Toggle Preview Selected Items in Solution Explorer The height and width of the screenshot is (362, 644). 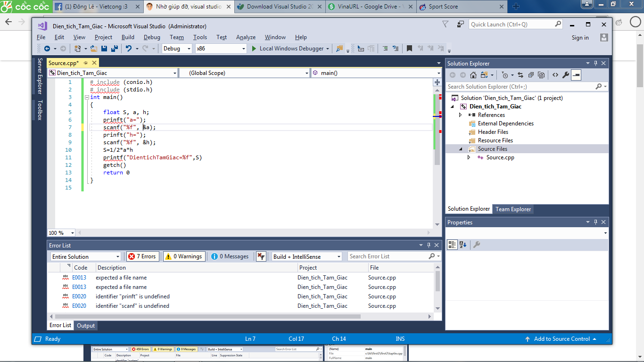pos(576,75)
